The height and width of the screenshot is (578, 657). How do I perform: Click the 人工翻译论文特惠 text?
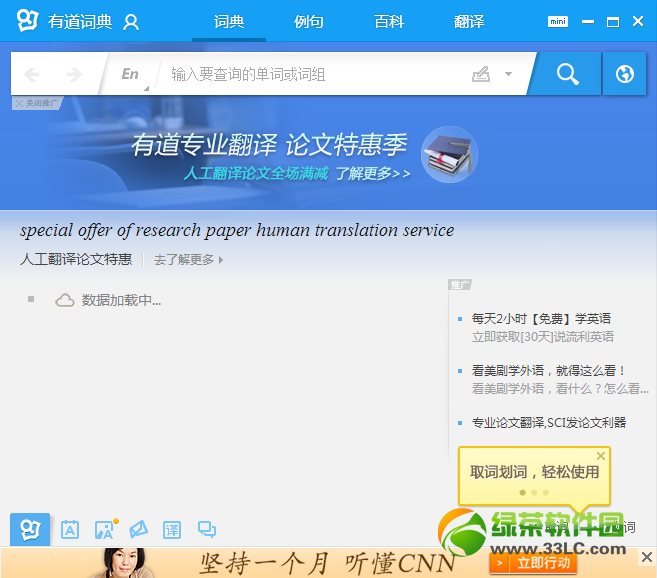(76, 259)
